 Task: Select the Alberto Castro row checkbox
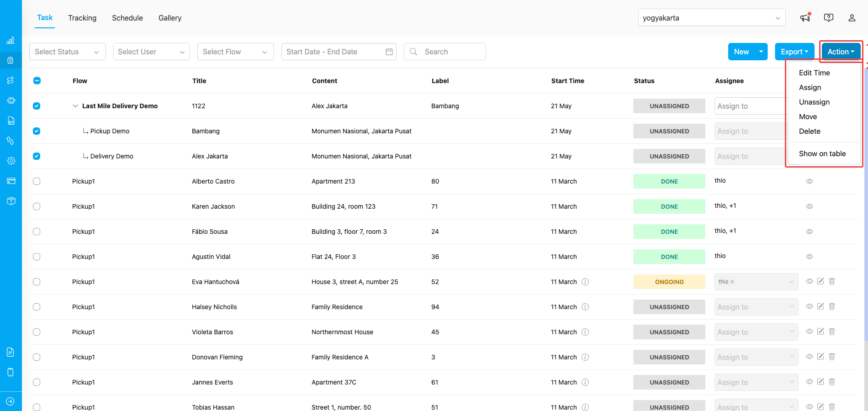pos(37,181)
